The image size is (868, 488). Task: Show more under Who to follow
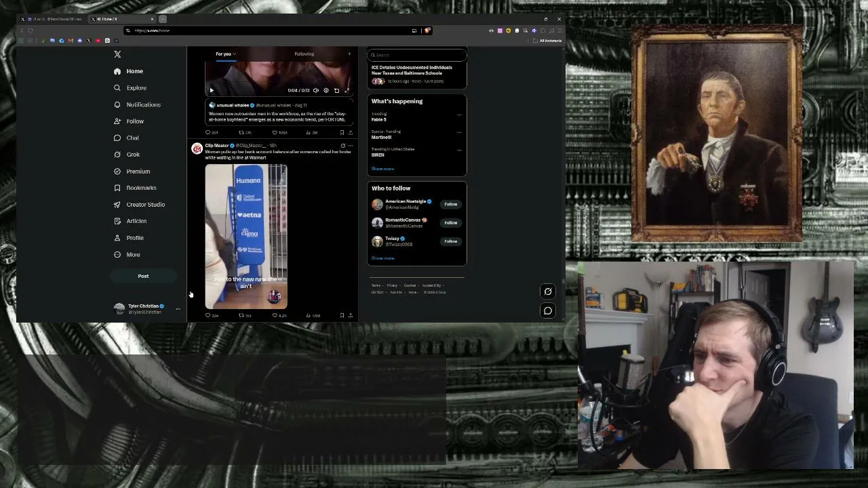point(382,258)
